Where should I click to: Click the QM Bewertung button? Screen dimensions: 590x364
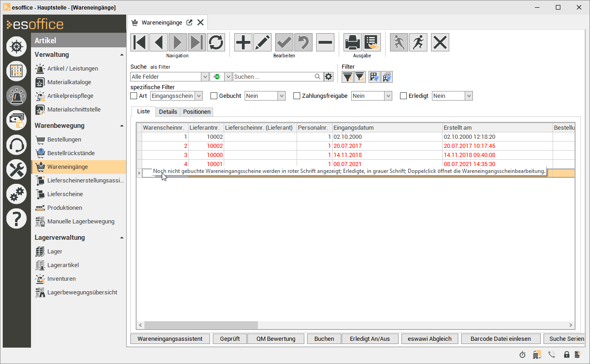tap(276, 339)
